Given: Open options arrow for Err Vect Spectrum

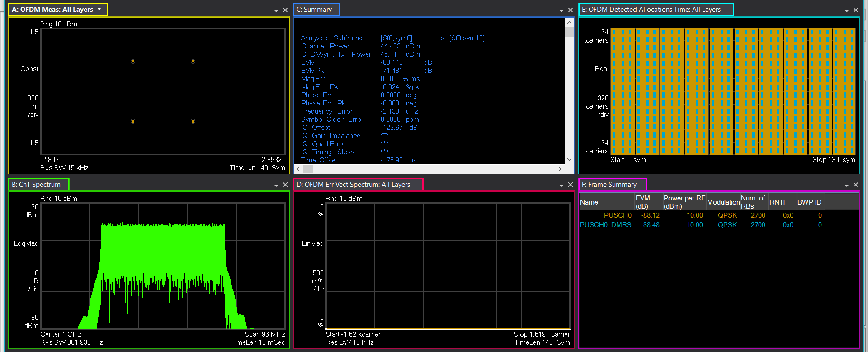Looking at the screenshot, I should (561, 185).
